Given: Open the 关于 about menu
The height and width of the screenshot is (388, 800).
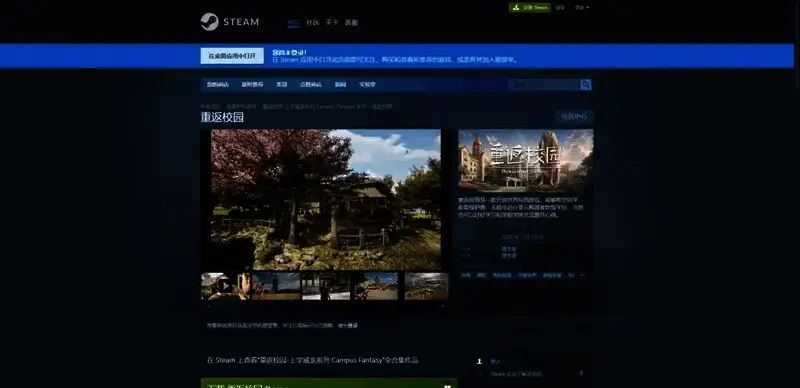Looking at the screenshot, I should (332, 22).
